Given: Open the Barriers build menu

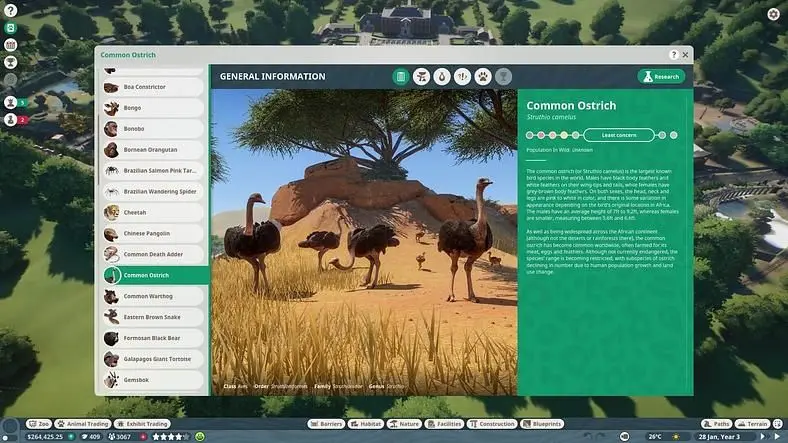Looking at the screenshot, I should click(x=326, y=424).
